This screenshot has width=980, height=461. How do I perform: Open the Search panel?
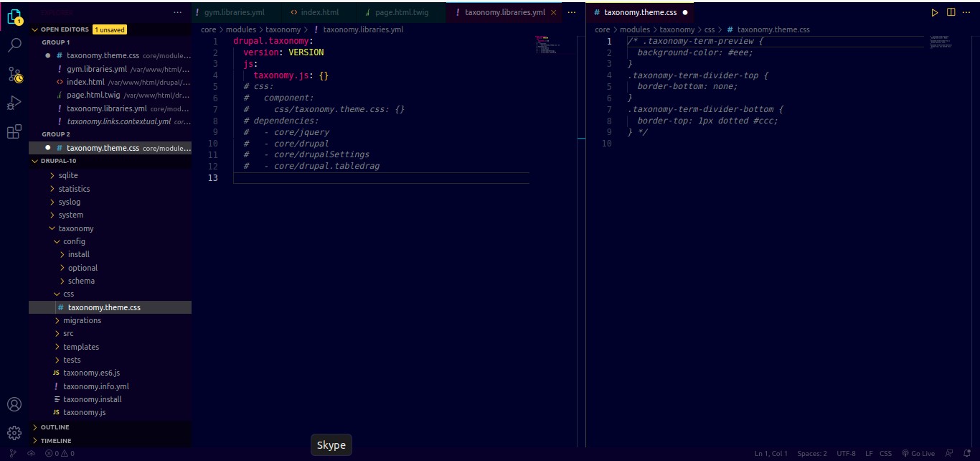pyautogui.click(x=14, y=45)
